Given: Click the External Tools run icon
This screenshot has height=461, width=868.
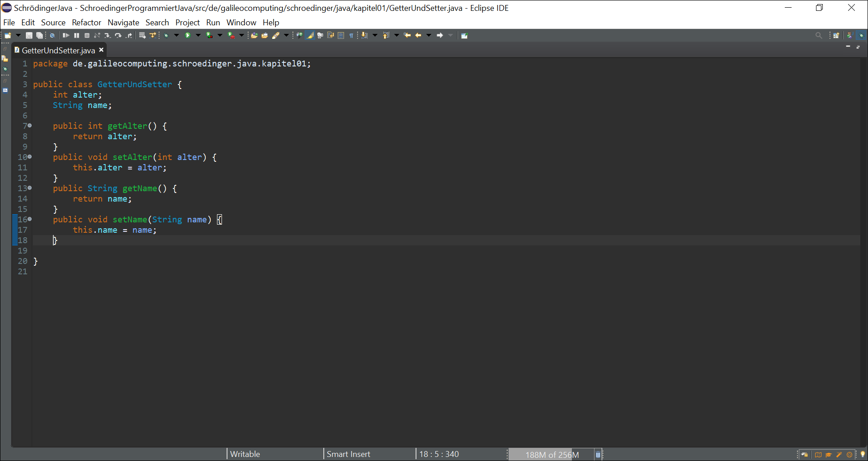Looking at the screenshot, I should 231,35.
